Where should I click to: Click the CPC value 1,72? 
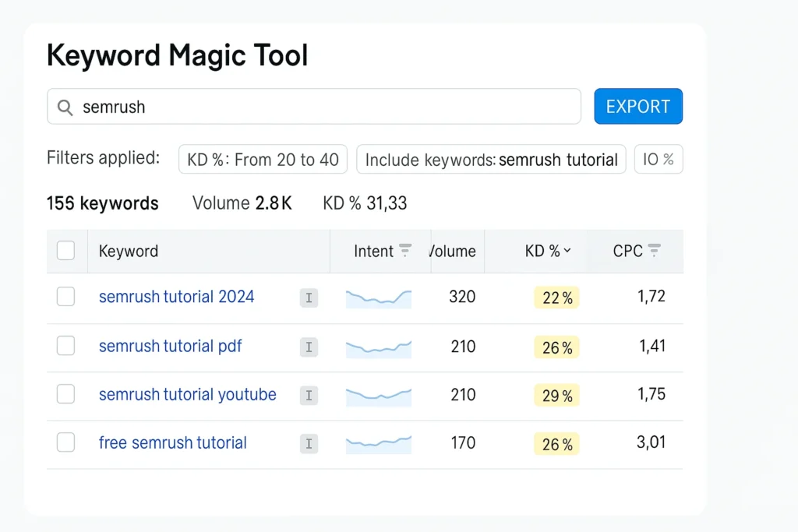pyautogui.click(x=651, y=296)
